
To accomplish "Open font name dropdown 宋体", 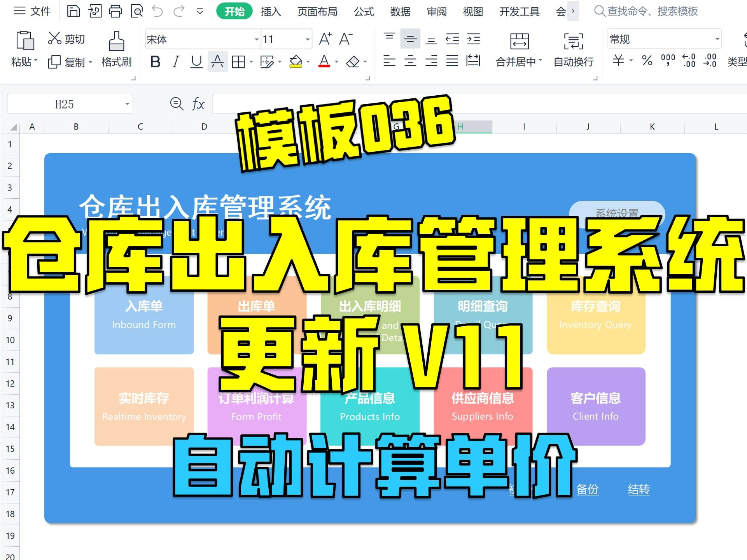I will [256, 39].
